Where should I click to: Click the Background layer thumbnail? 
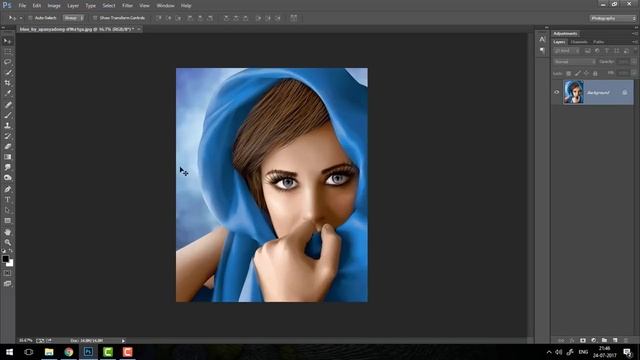click(x=573, y=92)
